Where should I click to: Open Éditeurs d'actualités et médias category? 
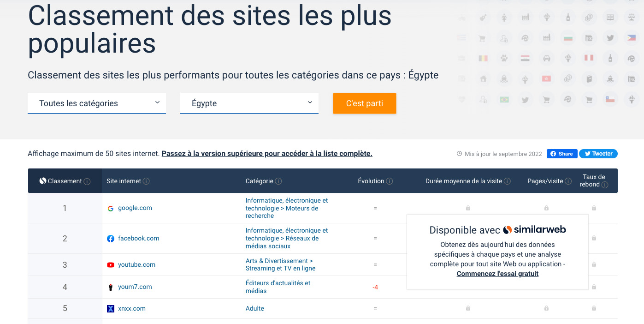click(x=278, y=287)
